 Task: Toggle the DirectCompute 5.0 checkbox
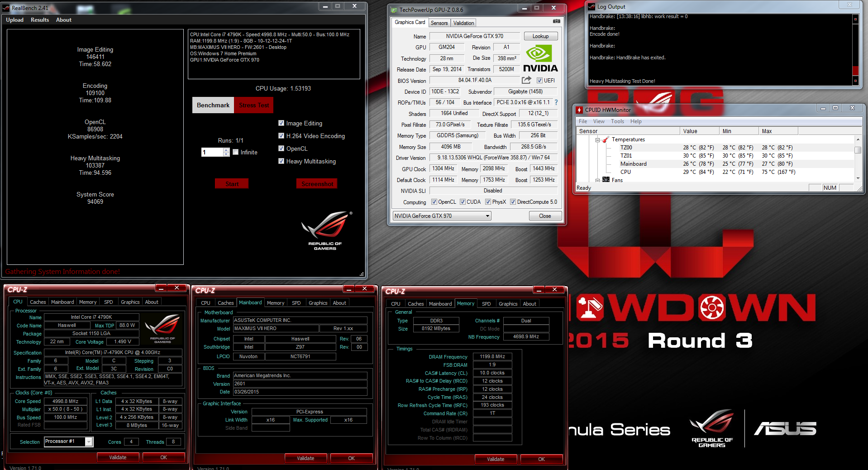point(513,202)
